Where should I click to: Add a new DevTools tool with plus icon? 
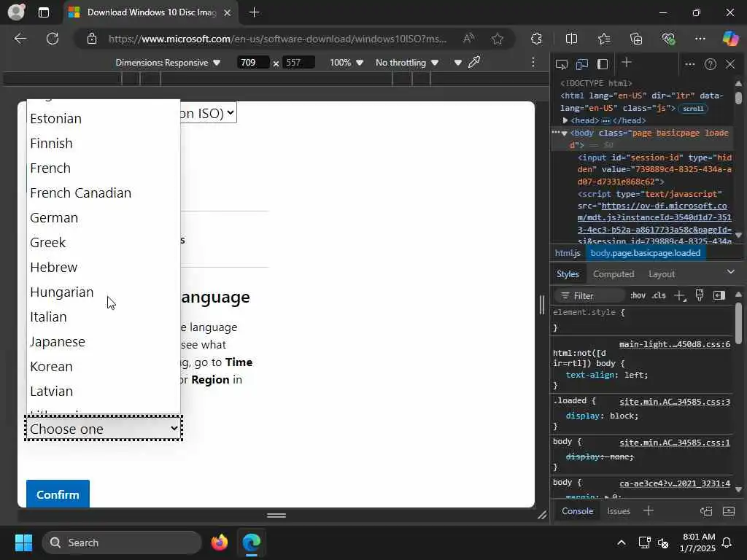coord(627,63)
